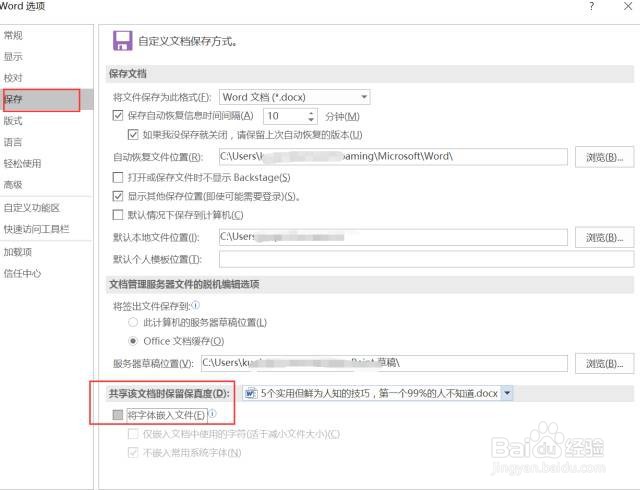Viewport: 640px width, 490px height.
Task: Click the 文档管理服务器文件的脱机编辑选项 header
Action: 184,285
